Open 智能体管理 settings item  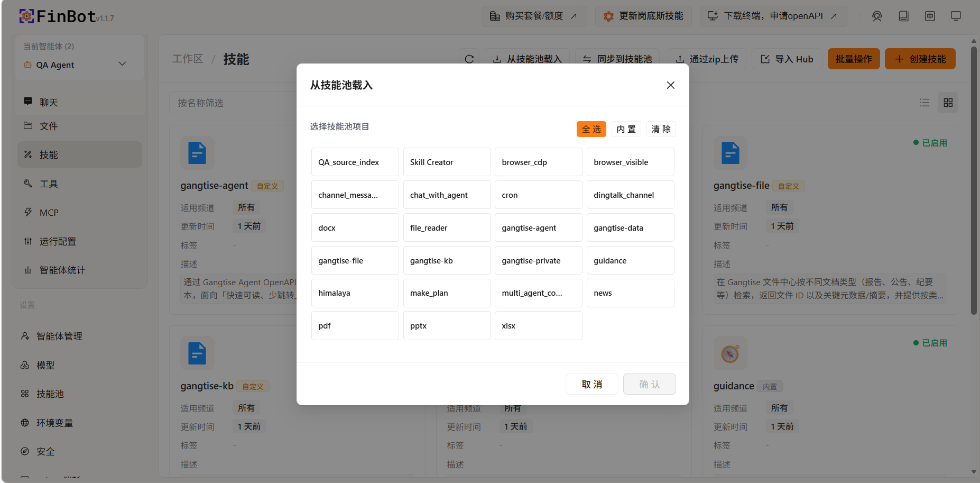(80, 336)
